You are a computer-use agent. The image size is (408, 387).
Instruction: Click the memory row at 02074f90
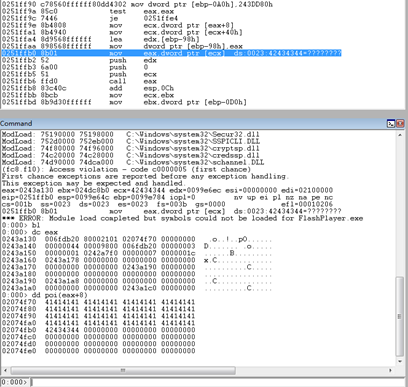(98, 316)
